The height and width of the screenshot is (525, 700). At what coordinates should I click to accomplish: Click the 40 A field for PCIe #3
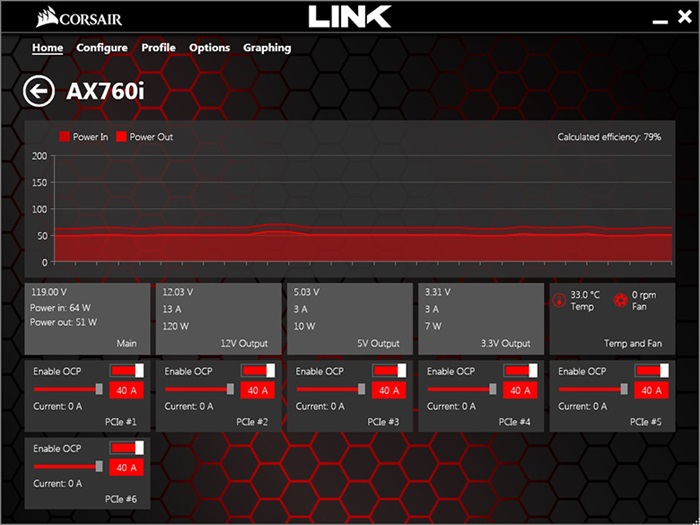pyautogui.click(x=389, y=390)
